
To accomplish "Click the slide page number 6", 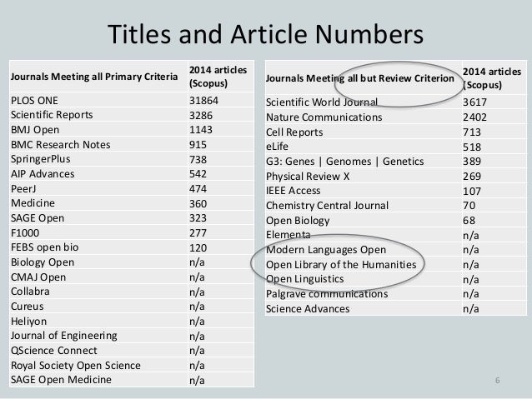I will click(497, 381).
